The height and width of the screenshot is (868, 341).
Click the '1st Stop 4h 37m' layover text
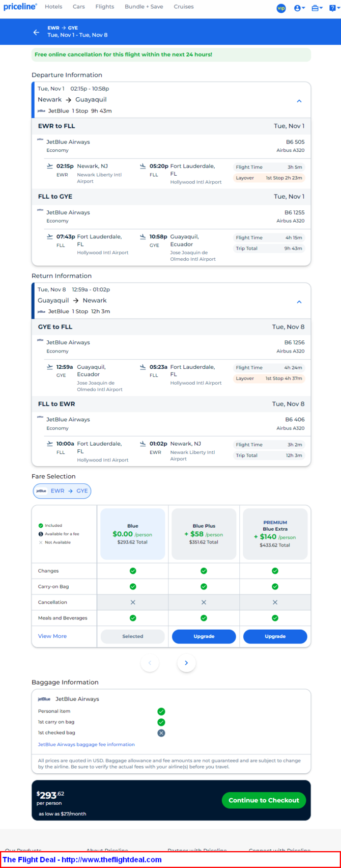284,378
